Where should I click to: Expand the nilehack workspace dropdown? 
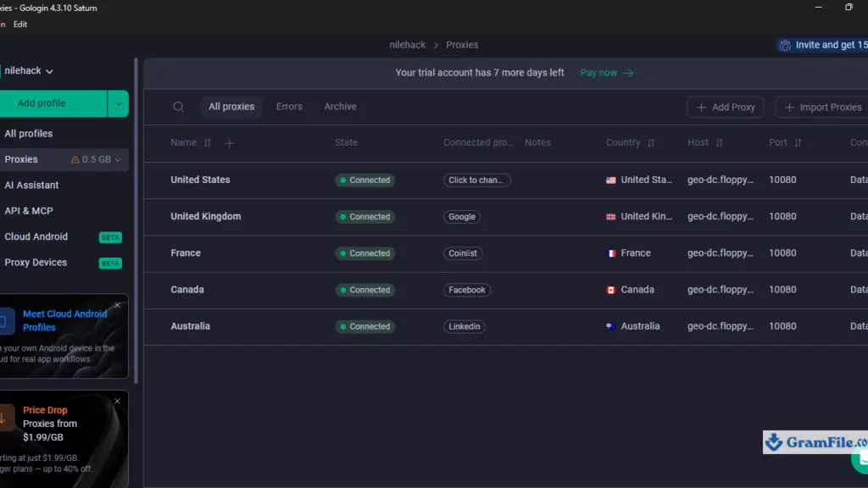click(49, 71)
